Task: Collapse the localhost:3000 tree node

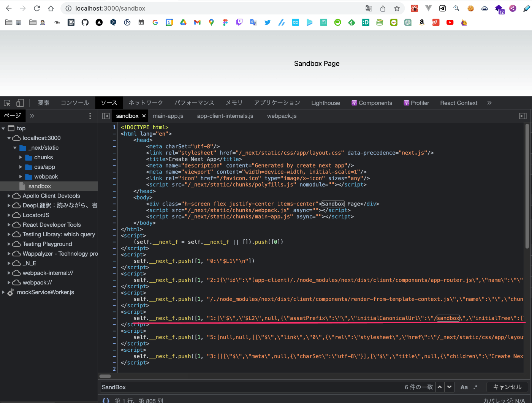Action: coord(9,138)
